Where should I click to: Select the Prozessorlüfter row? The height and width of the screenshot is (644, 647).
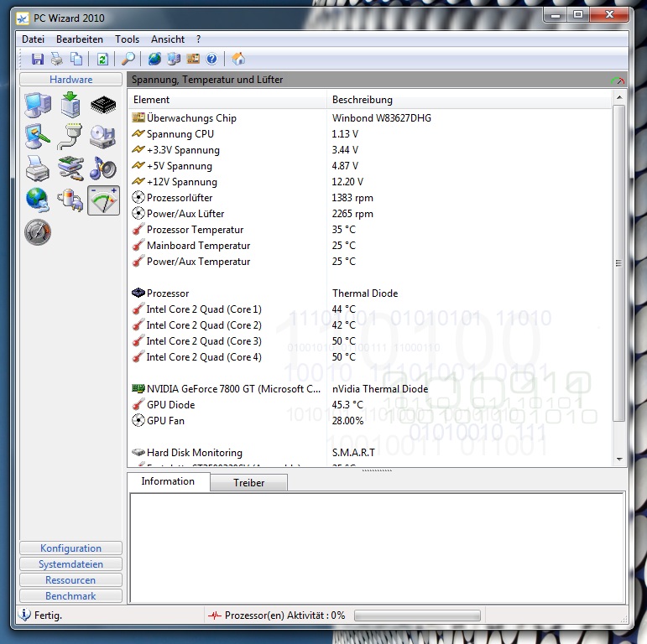pos(370,198)
